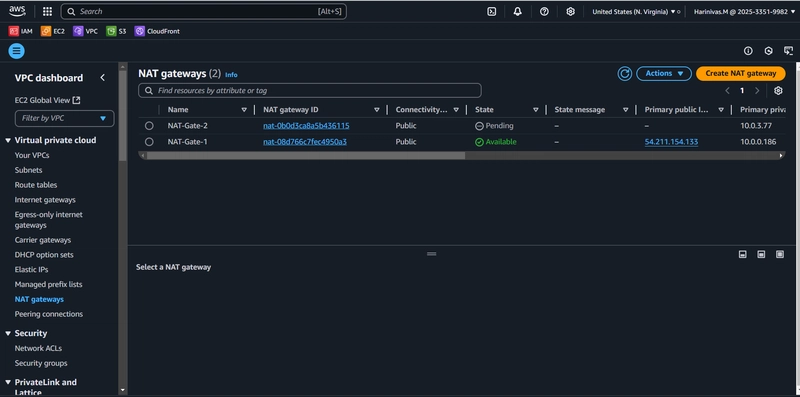Viewport: 800px width, 397px height.
Task: Open the help question mark menu
Action: tap(544, 11)
